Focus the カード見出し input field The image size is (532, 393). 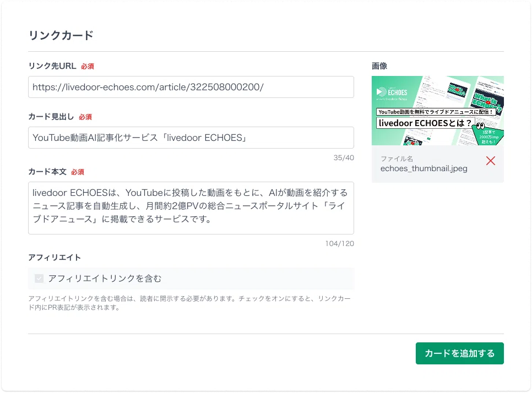click(191, 138)
